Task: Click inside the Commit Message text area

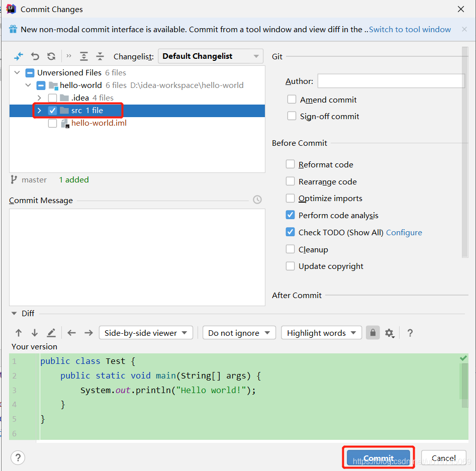Action: (137, 257)
